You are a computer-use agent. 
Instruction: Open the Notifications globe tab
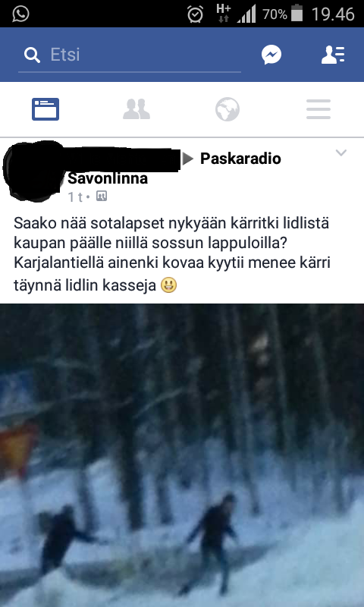click(227, 109)
